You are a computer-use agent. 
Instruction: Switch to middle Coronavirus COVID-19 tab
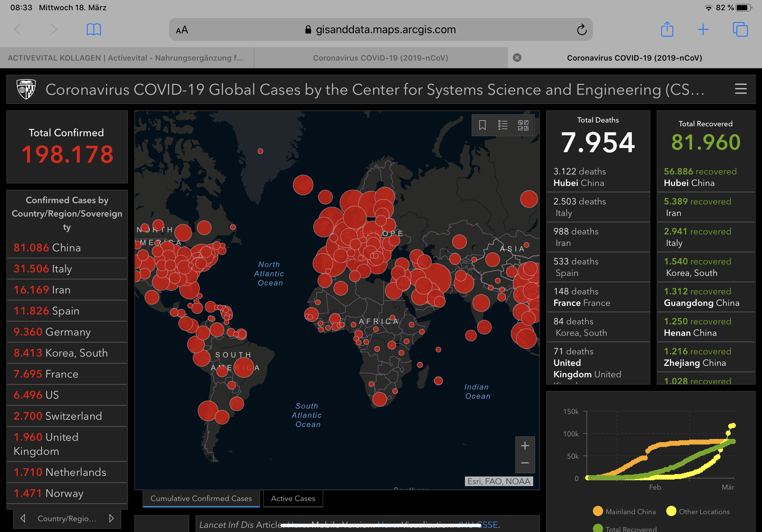point(381,58)
